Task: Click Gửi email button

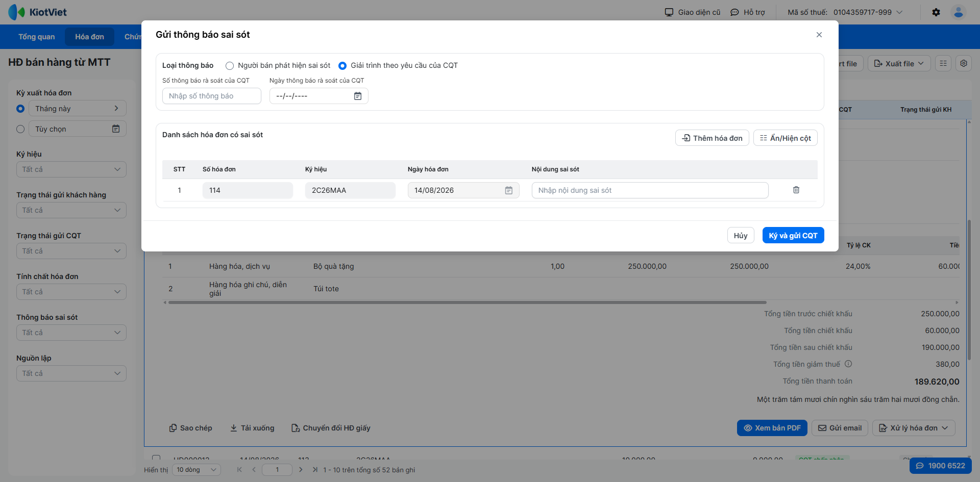Action: pos(840,428)
